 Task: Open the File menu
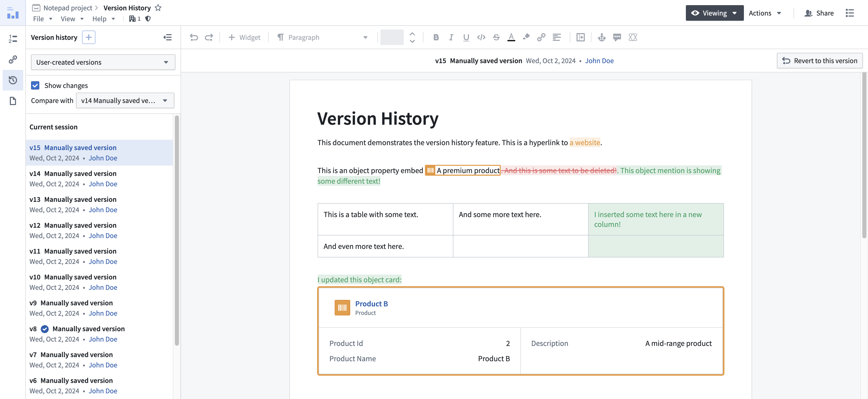coord(42,19)
